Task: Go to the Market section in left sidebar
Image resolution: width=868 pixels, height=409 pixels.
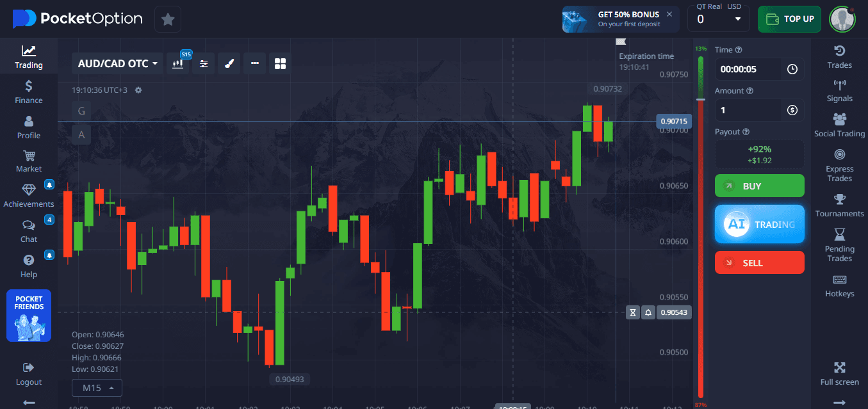Action: click(x=28, y=161)
